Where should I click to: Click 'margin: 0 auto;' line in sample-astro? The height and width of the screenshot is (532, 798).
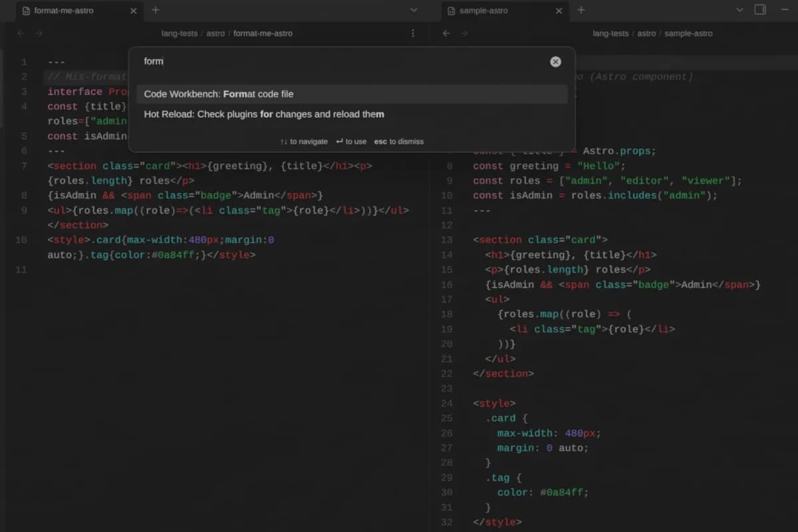[543, 448]
